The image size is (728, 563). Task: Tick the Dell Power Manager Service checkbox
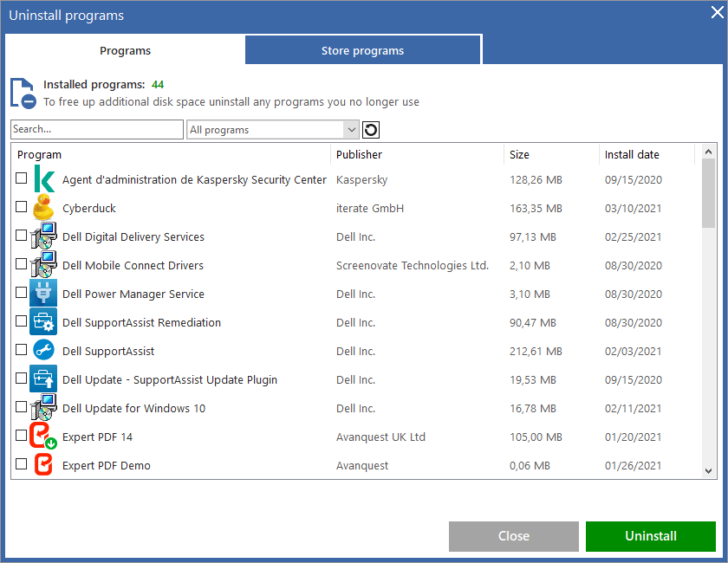[x=22, y=293]
